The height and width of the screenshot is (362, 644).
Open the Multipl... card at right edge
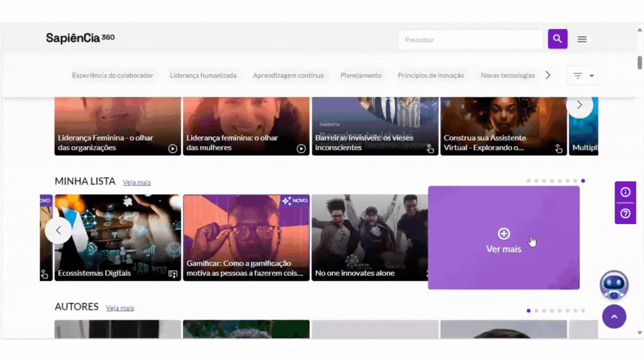point(584,126)
